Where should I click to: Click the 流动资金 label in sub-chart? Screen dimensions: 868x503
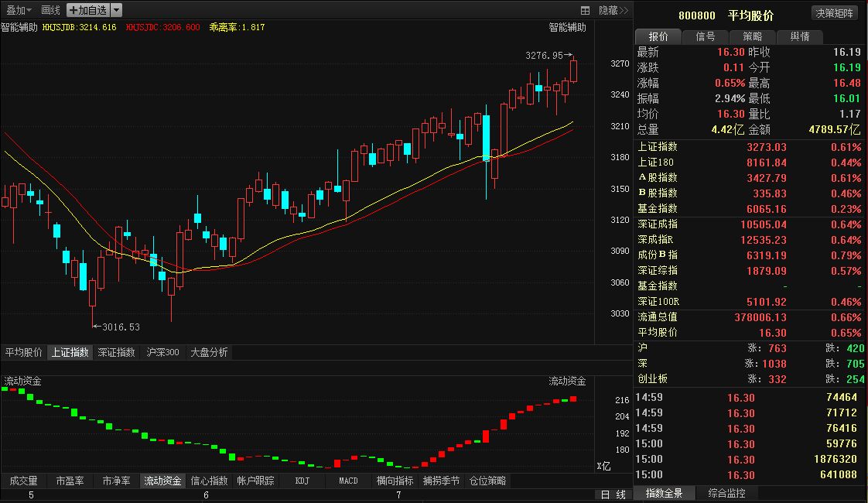coord(22,382)
